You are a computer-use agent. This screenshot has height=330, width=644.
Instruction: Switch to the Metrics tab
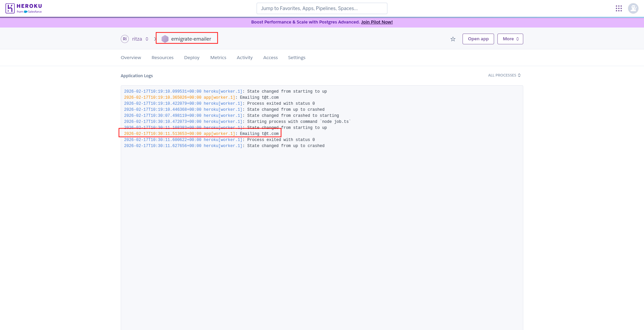pyautogui.click(x=218, y=57)
